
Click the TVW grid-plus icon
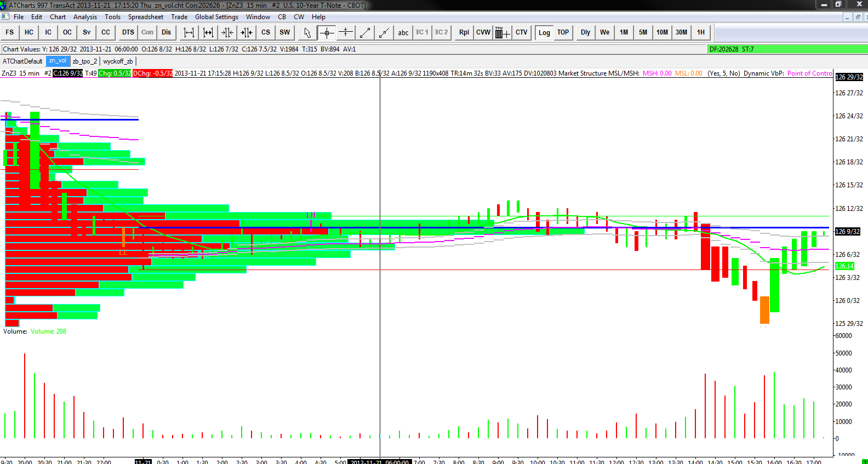[502, 32]
